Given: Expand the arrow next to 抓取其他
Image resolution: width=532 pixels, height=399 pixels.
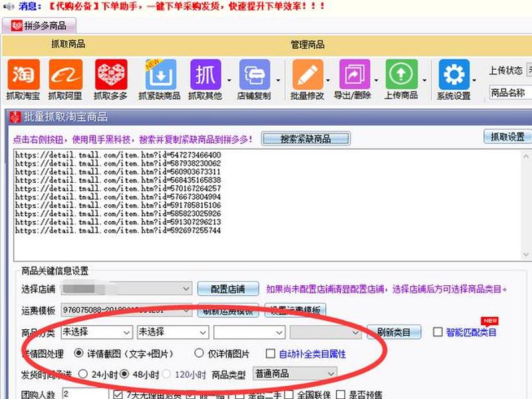Looking at the screenshot, I should [x=229, y=80].
